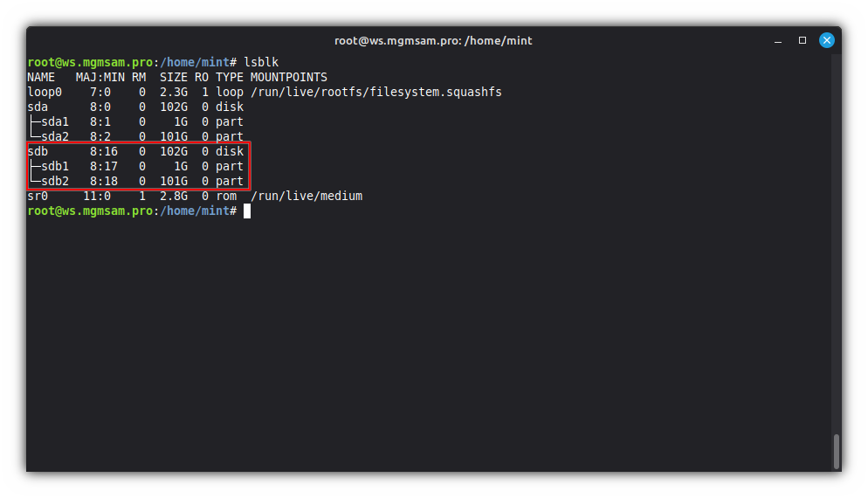Screen dimensions: 868x498
Task: Click the sda2 partition entry
Action: pos(54,136)
